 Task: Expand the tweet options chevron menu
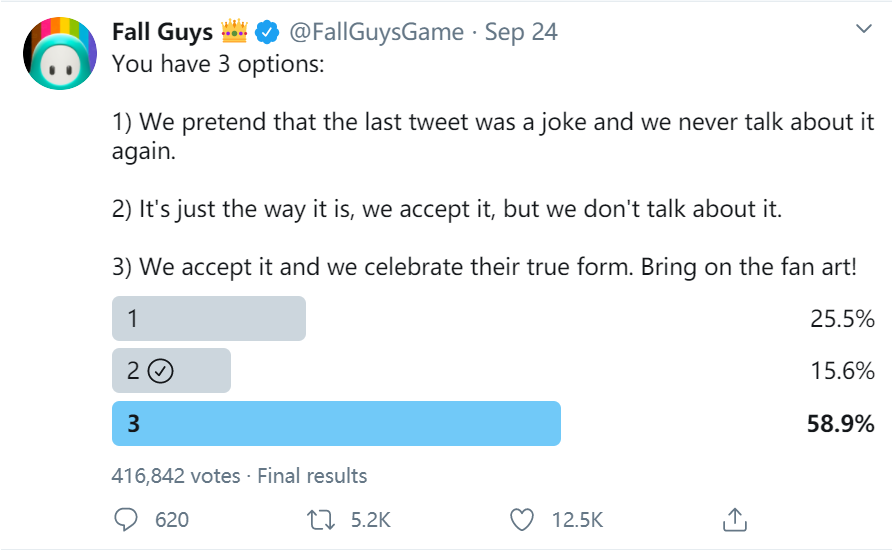click(x=864, y=31)
